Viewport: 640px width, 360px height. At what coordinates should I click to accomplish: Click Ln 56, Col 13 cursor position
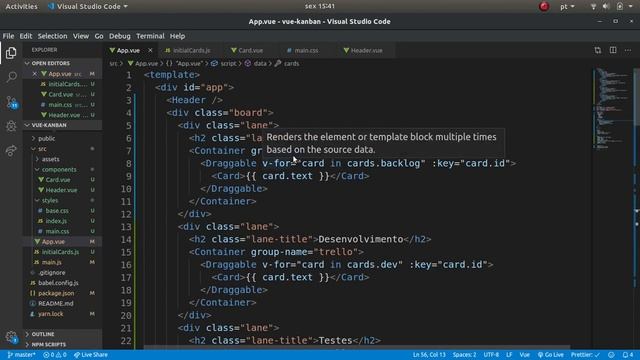(429, 355)
